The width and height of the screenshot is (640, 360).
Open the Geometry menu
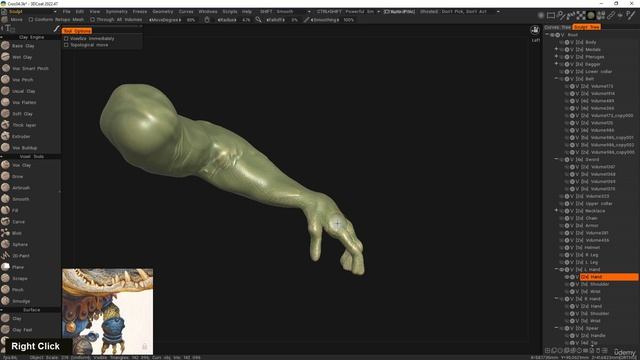click(162, 12)
